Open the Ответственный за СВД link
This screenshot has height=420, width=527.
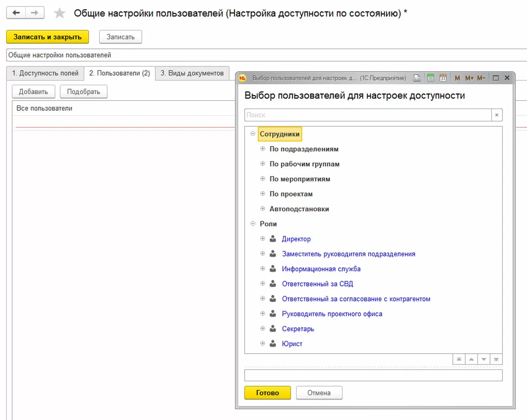pyautogui.click(x=318, y=284)
